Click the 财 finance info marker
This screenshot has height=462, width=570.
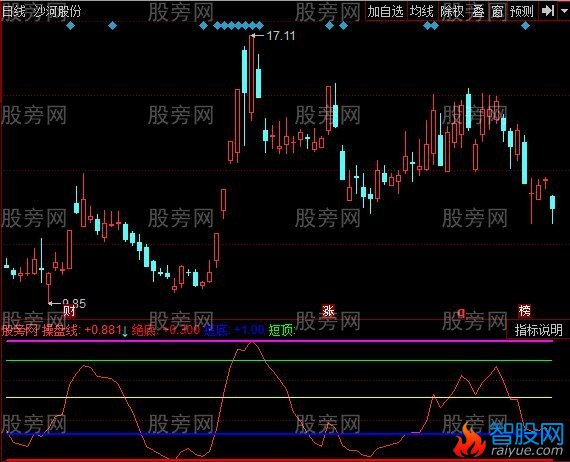[69, 311]
